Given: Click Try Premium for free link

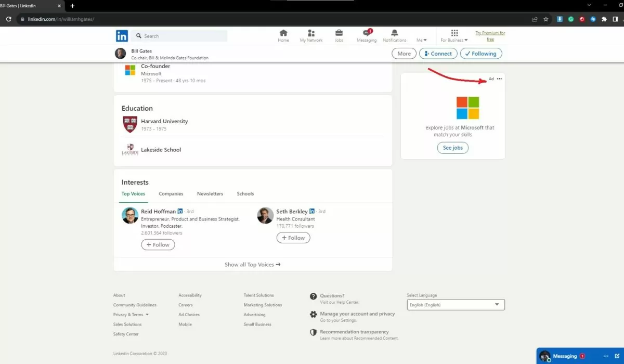Looking at the screenshot, I should tap(490, 36).
